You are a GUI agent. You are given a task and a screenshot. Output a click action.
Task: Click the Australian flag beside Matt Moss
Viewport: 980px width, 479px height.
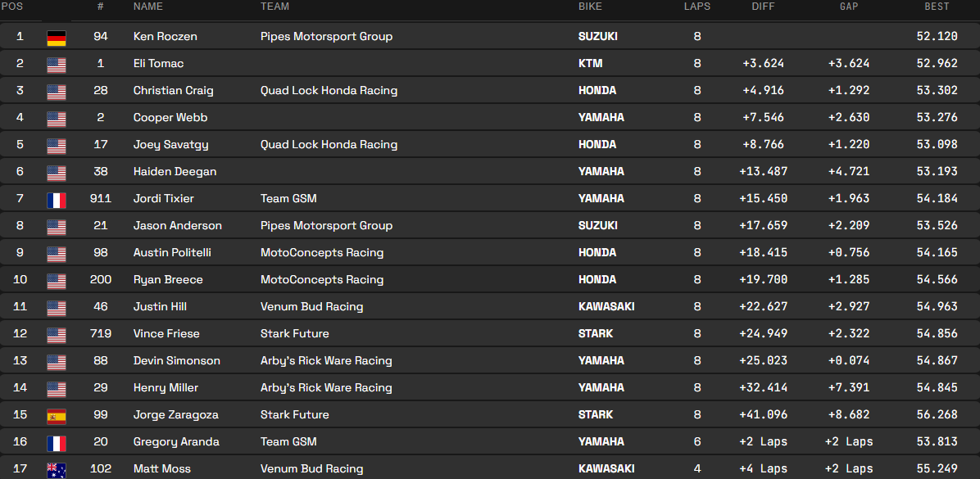pos(56,470)
